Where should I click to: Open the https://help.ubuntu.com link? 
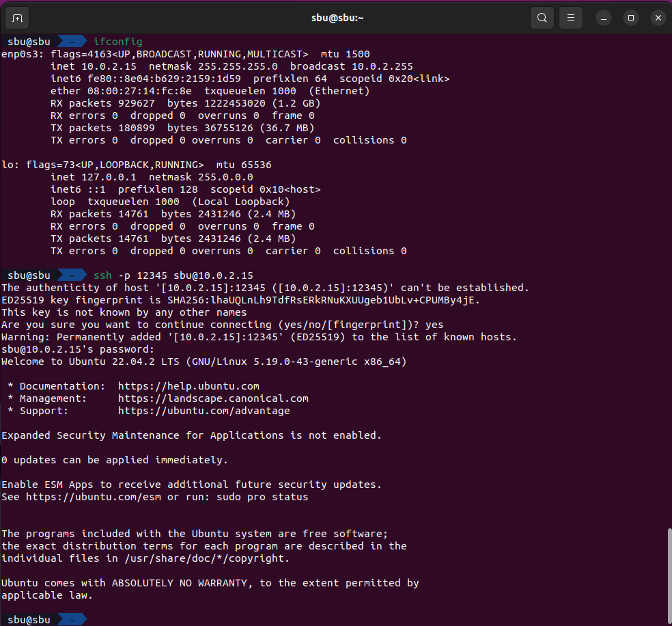(188, 386)
